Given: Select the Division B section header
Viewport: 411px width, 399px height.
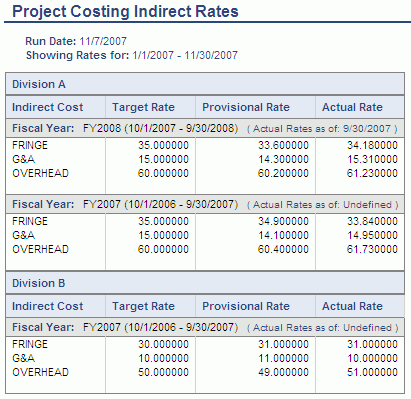Looking at the screenshot, I should (205, 283).
